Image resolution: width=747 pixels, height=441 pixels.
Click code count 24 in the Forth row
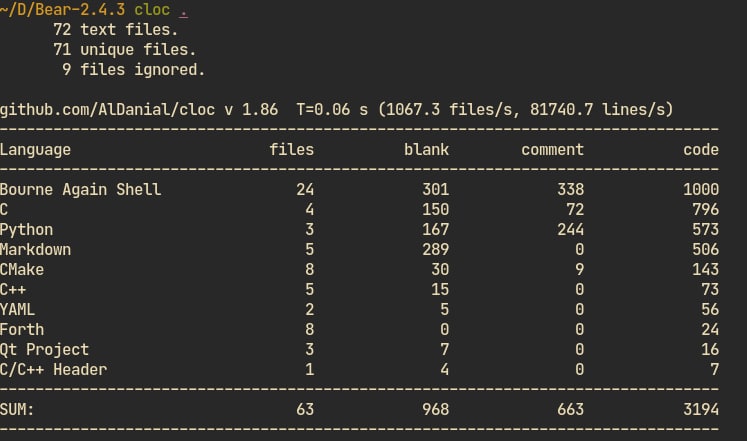[710, 330]
